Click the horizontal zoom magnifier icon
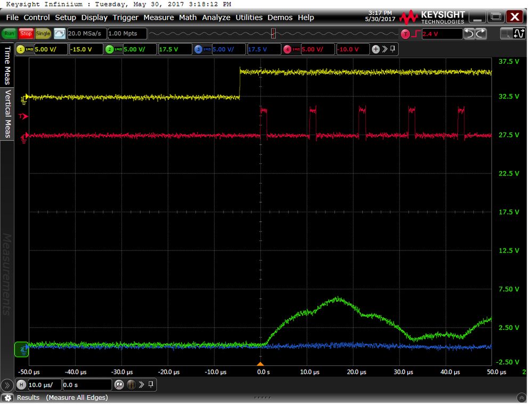532x408 pixels. point(119,385)
